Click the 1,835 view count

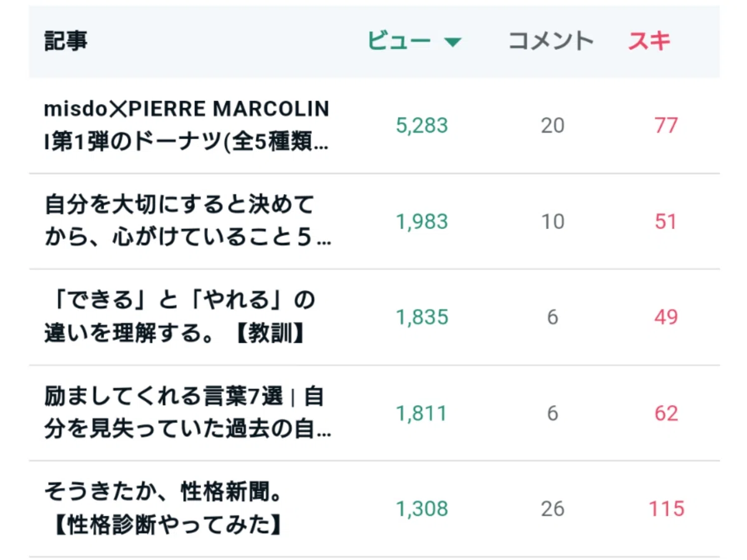point(422,318)
